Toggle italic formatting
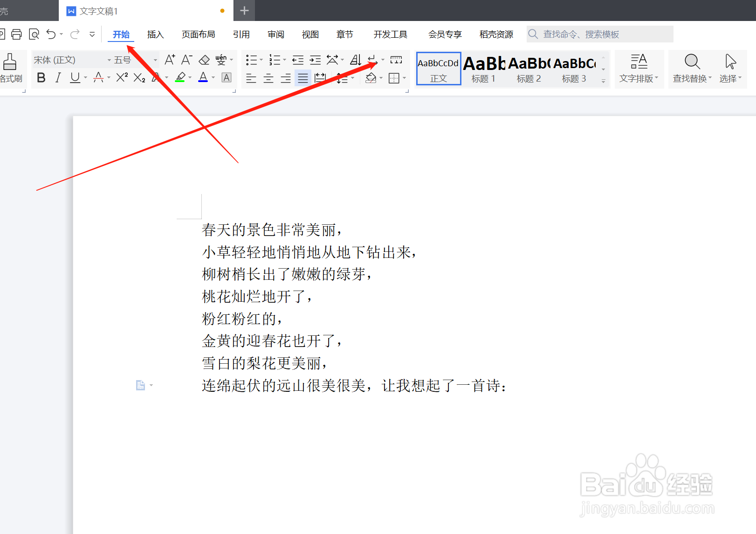 (x=57, y=77)
